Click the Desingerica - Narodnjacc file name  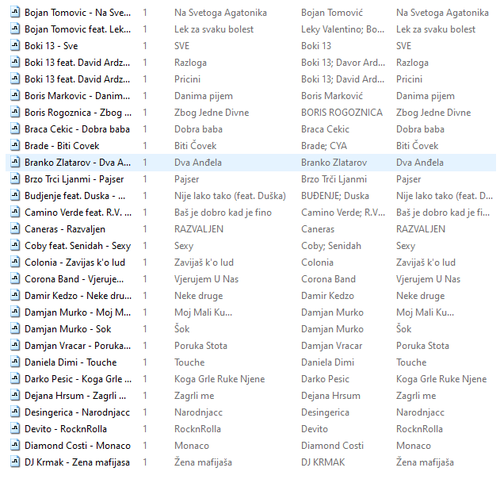tap(77, 412)
